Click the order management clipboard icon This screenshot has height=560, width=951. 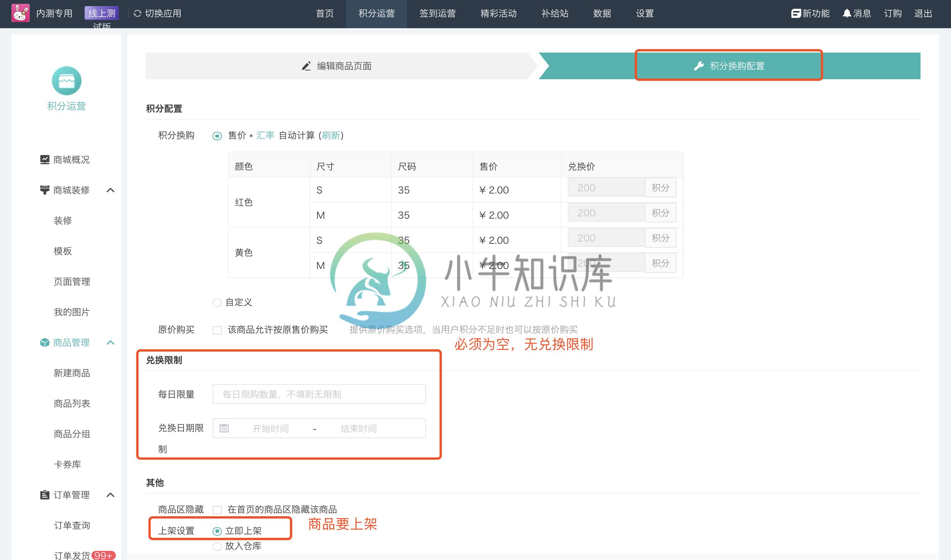click(x=45, y=495)
